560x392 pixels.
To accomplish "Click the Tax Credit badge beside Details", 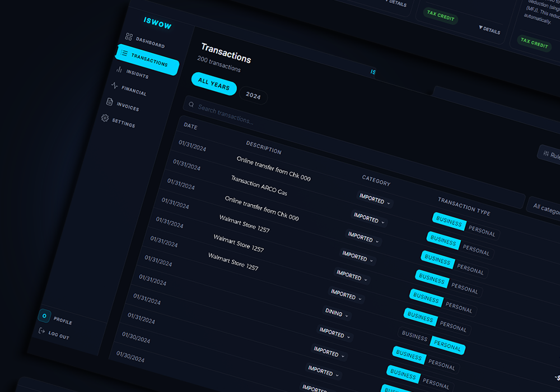I will coord(441,16).
